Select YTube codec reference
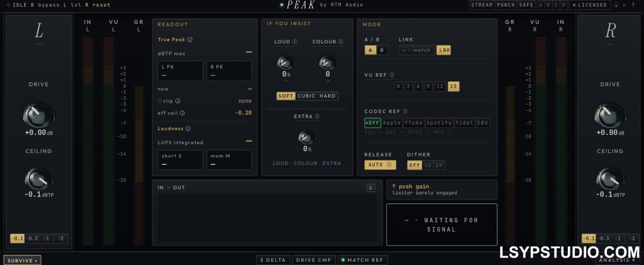 click(x=413, y=123)
